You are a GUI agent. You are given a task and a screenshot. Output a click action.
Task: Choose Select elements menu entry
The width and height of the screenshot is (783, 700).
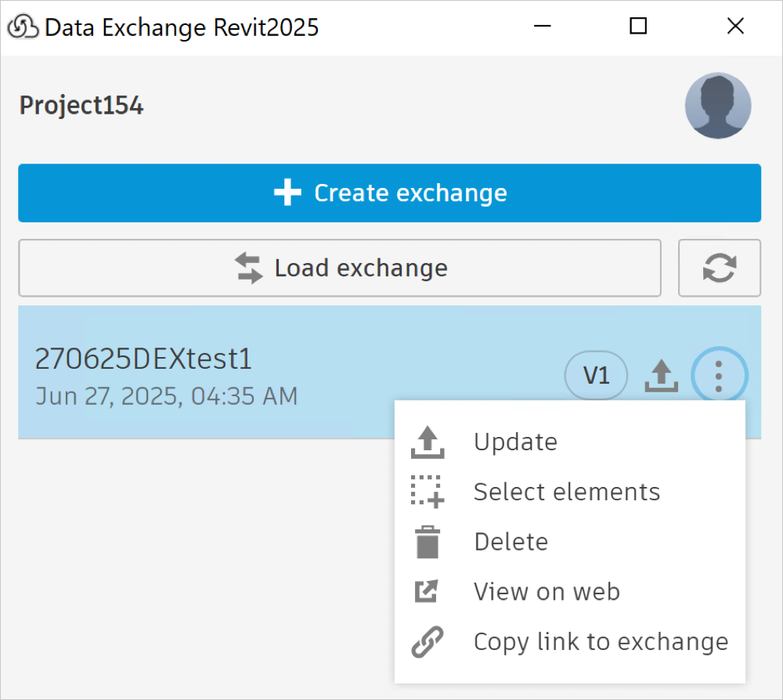[x=567, y=492]
